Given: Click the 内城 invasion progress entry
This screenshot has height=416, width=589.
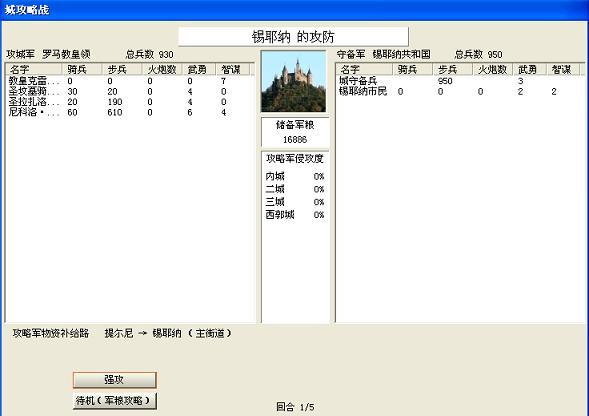Looking at the screenshot, I should tap(295, 176).
